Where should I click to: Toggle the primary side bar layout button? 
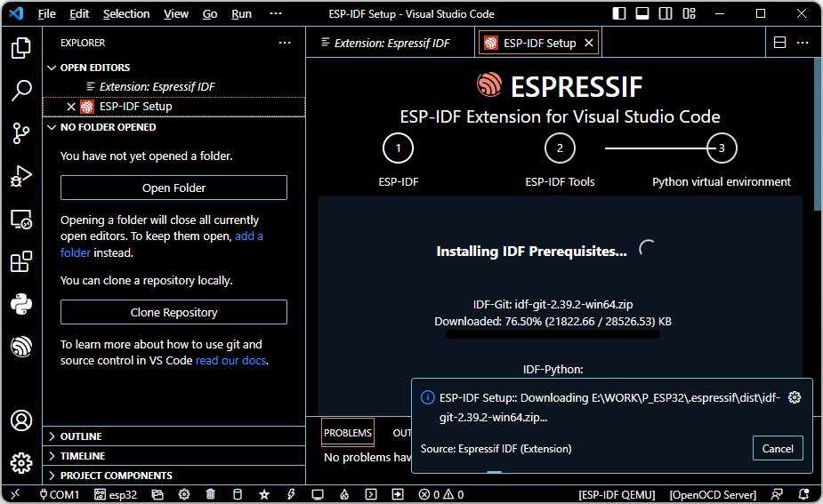pyautogui.click(x=619, y=13)
